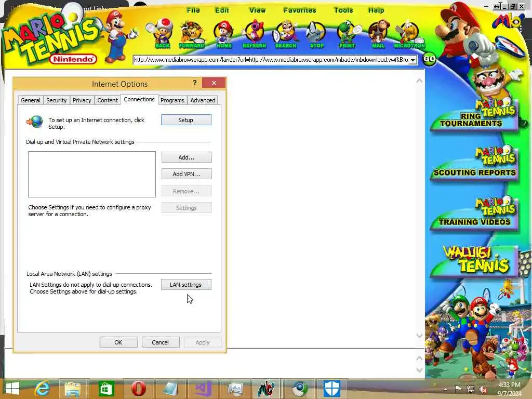The width and height of the screenshot is (532, 399).
Task: Confirm Internet Options with OK
Action: (x=118, y=342)
